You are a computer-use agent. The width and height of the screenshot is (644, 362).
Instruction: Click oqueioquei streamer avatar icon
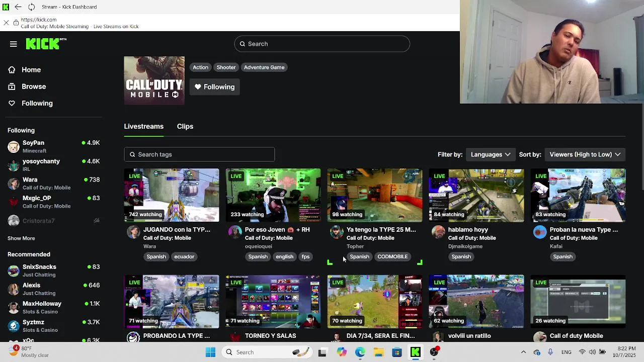coord(235,232)
